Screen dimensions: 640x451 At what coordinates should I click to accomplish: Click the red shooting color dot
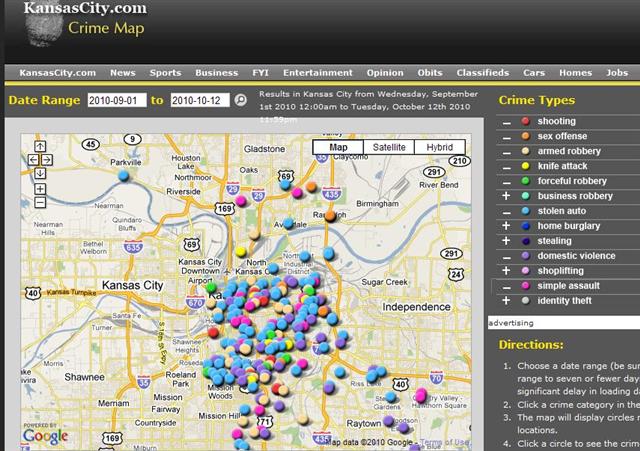pos(526,121)
